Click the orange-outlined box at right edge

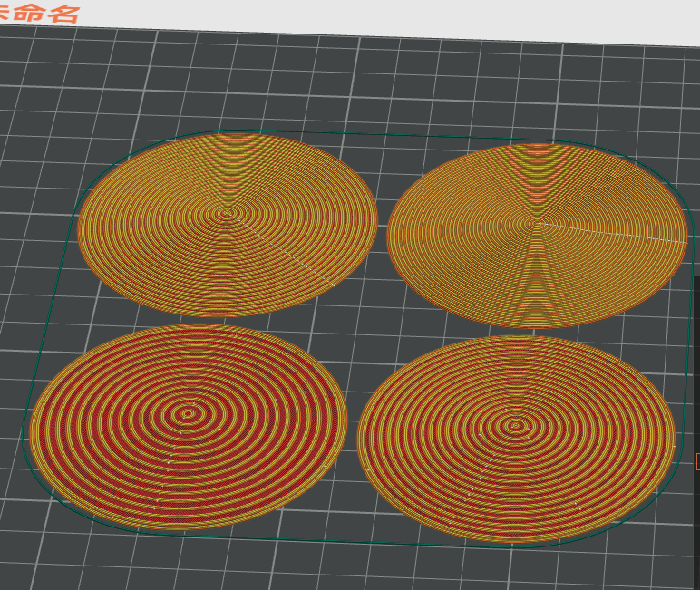tap(698, 461)
